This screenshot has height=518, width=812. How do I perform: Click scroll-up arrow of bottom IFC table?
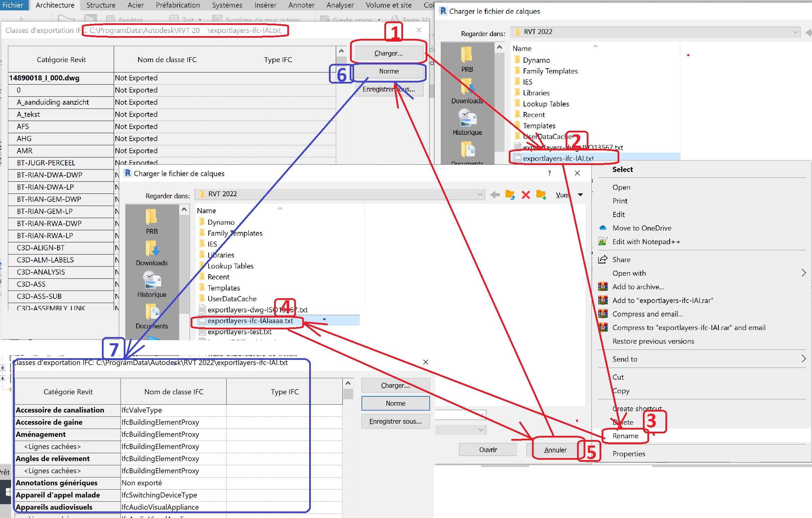click(x=348, y=383)
